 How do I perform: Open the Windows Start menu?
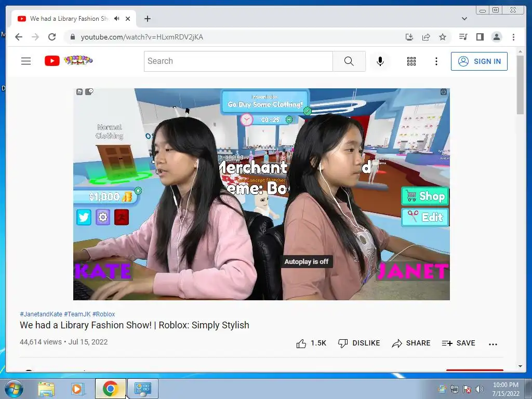pos(14,389)
